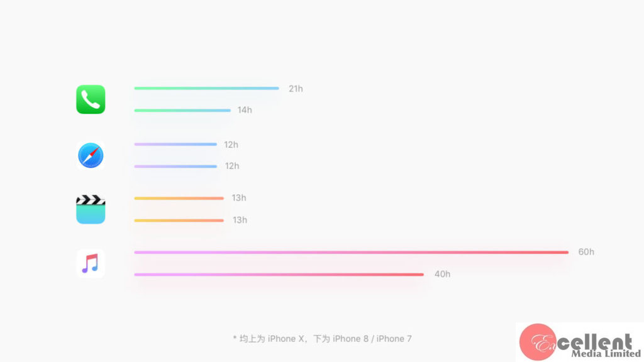644x362 pixels.
Task: Click the upper 13h video bar
Action: pyautogui.click(x=179, y=199)
